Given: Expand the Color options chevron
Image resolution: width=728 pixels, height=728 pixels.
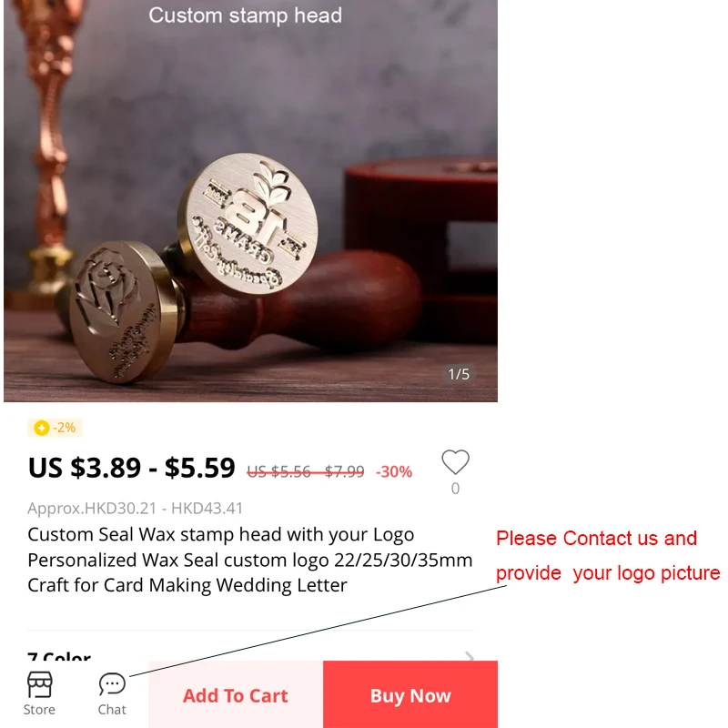Looking at the screenshot, I should (470, 656).
